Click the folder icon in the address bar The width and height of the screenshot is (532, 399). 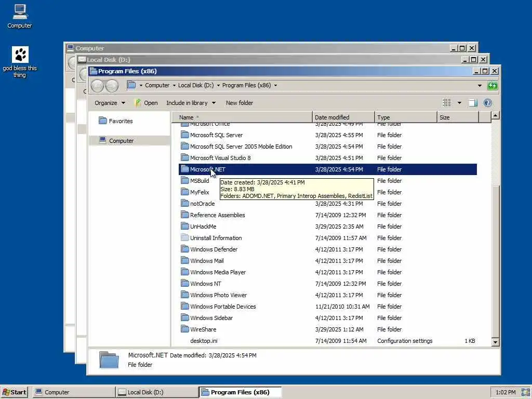click(x=131, y=85)
